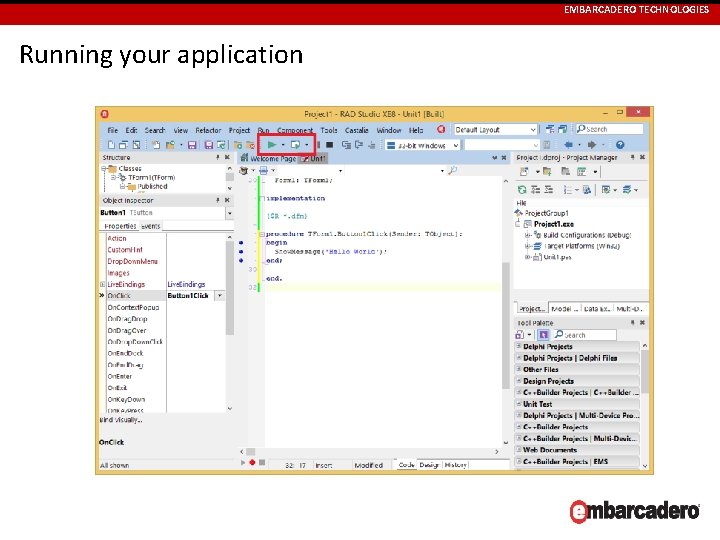Click the editor find magnifier icon
720x540 pixels.
pos(452,170)
